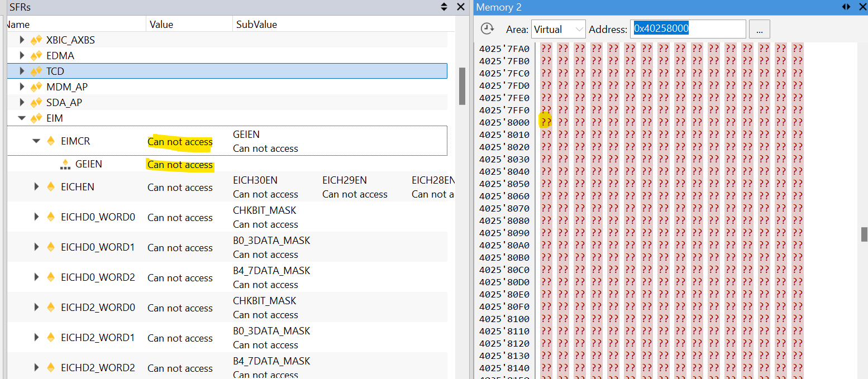Open the Area dropdown showing Virtual

[x=557, y=28]
